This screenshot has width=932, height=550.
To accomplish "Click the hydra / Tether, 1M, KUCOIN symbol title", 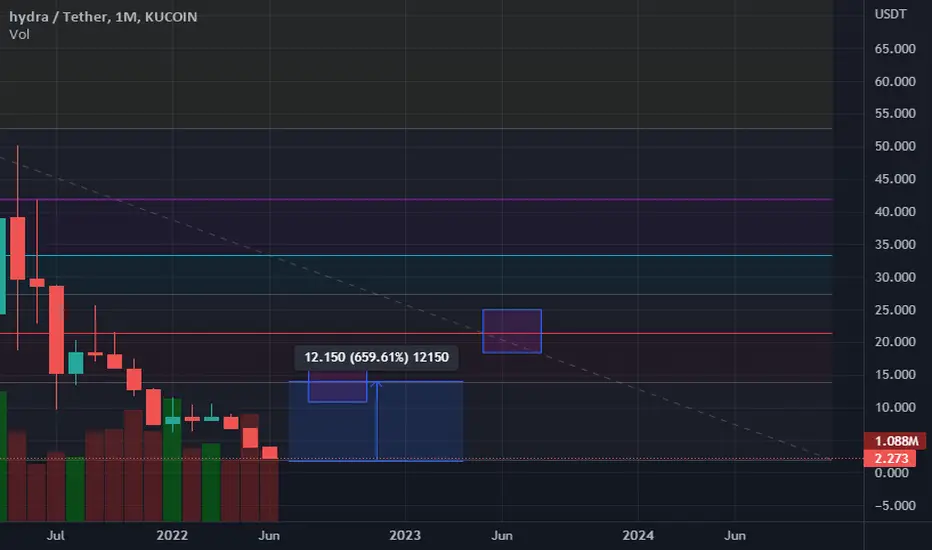I will pyautogui.click(x=103, y=17).
